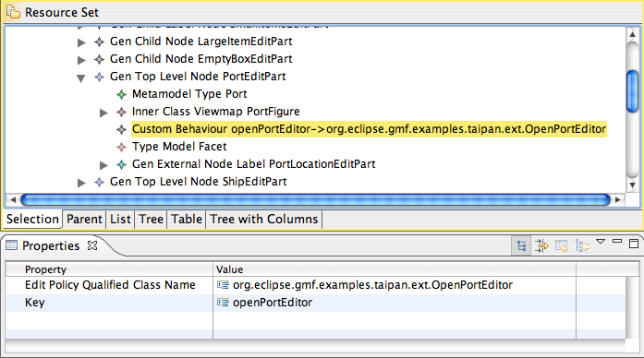Click the horizontal scrollbar left arrow
Viewport: 644px width, 358px height.
[x=13, y=199]
